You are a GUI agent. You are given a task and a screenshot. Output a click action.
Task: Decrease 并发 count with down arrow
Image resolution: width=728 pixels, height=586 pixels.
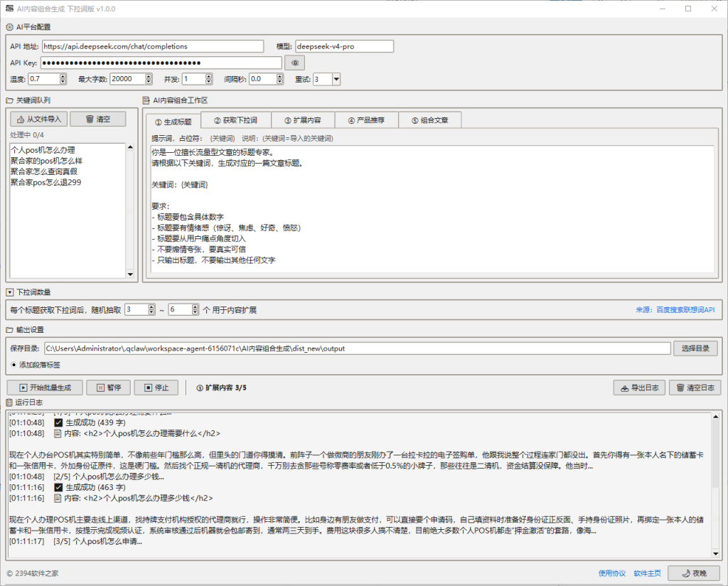coord(209,82)
